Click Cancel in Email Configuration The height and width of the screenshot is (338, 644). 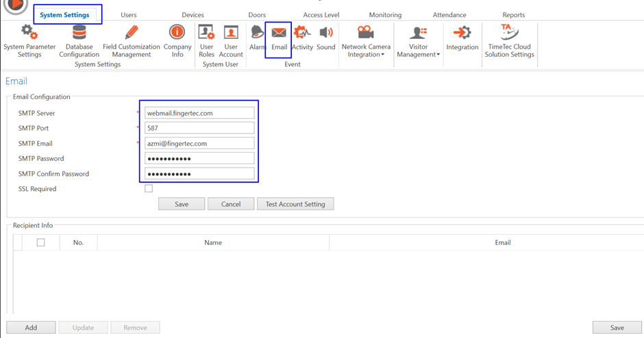[231, 204]
